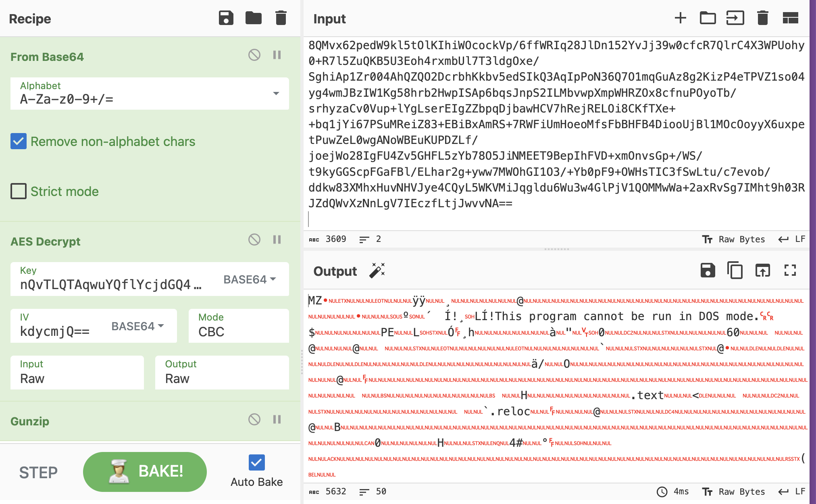
Task: Click inside the AES Key input field
Action: [111, 285]
